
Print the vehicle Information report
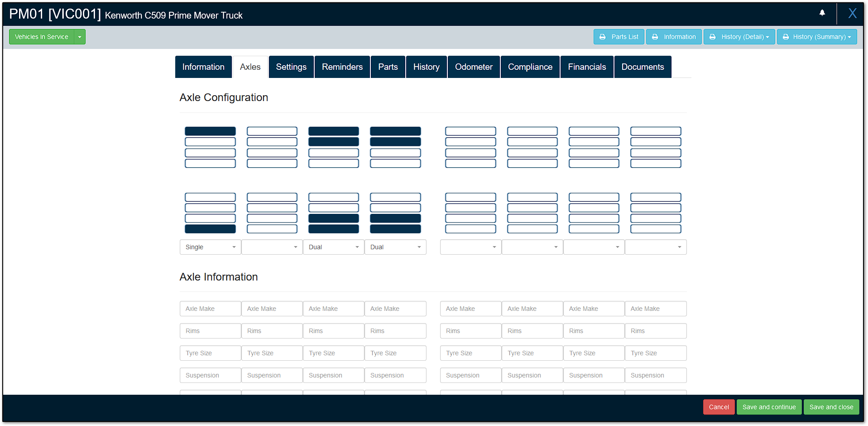coord(673,37)
